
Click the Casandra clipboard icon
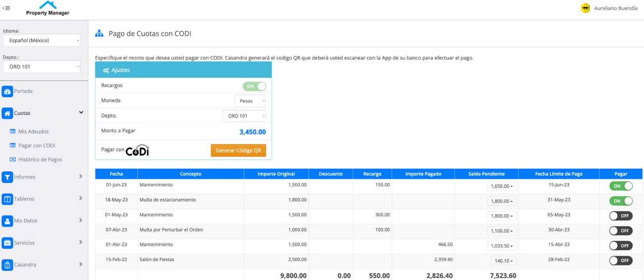click(x=7, y=265)
